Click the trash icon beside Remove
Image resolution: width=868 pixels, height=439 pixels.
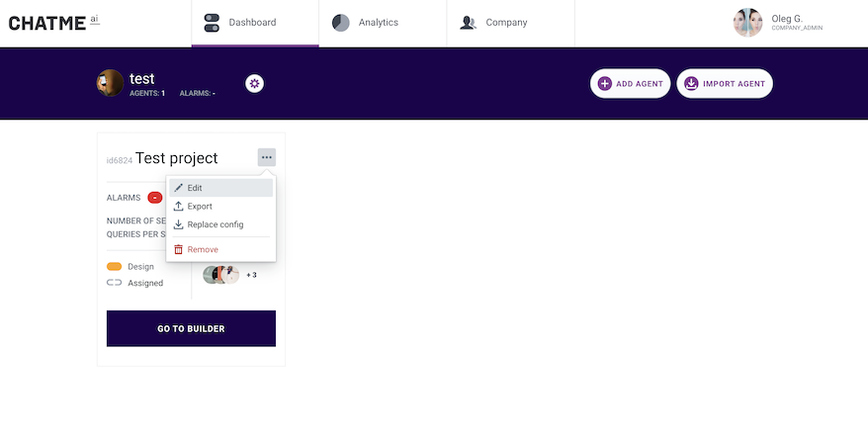pos(178,250)
